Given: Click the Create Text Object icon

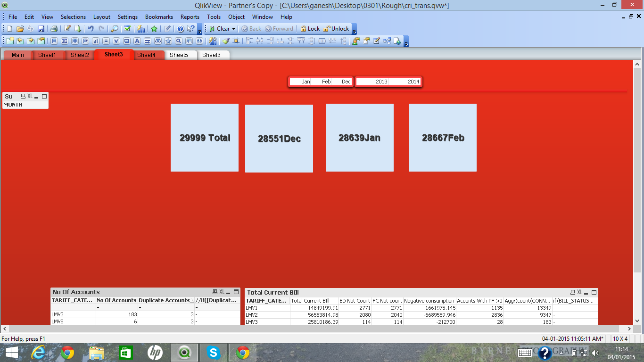Looking at the screenshot, I should click(137, 41).
